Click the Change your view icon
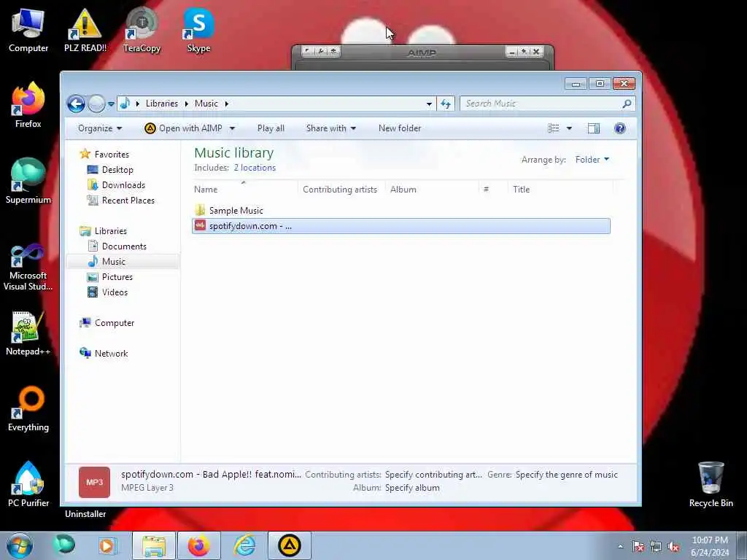The image size is (747, 560). 553,128
